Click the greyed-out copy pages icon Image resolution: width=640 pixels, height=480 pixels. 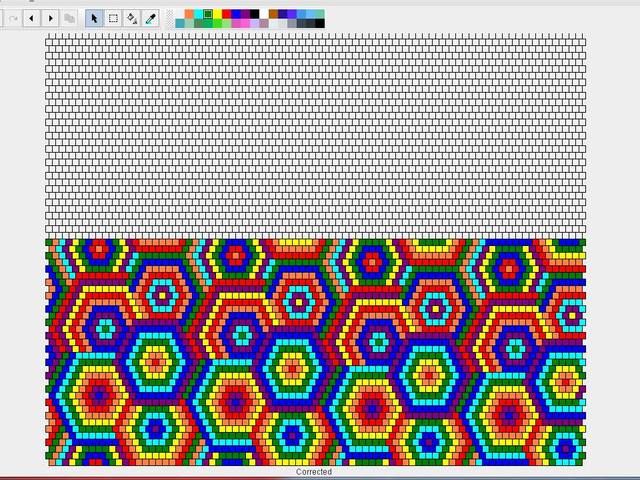pyautogui.click(x=69, y=18)
